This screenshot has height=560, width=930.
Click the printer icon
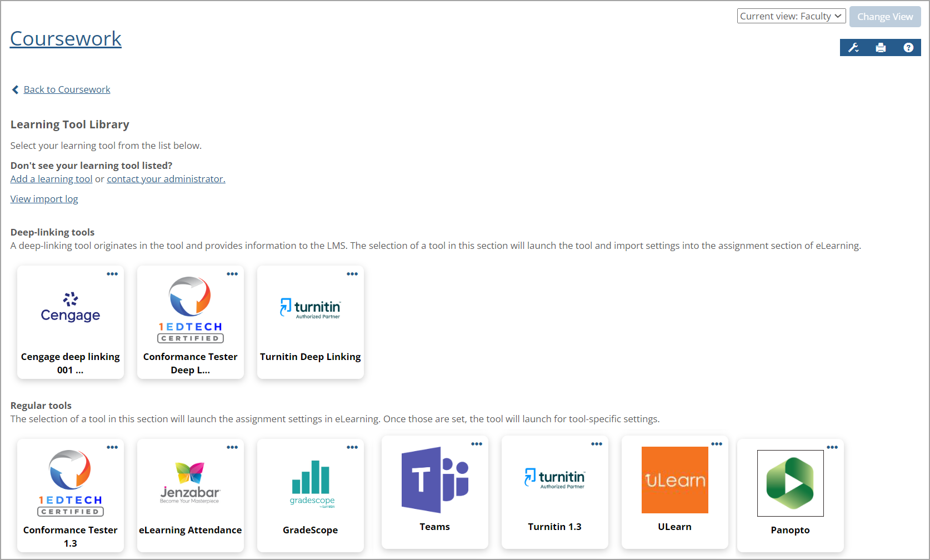[x=881, y=48]
